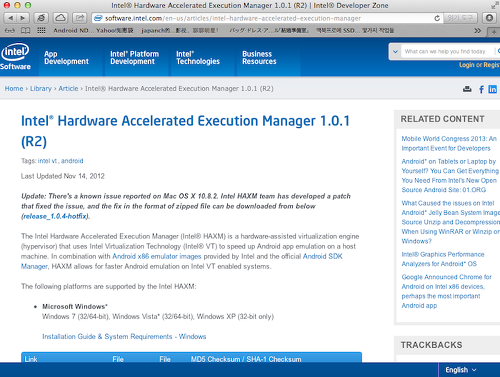Open Android on Tablets or Laptop related link
The image size is (500, 377).
[450, 176]
